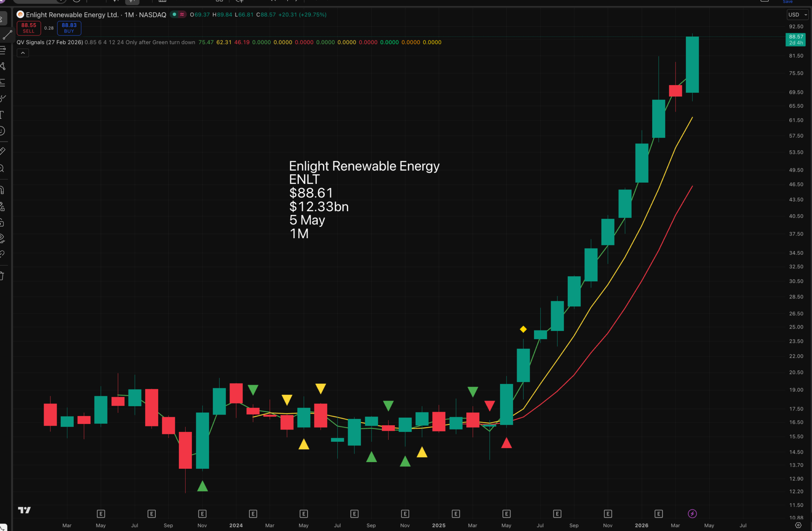
Task: Open the patterns drawing tool
Action: pyautogui.click(x=3, y=66)
